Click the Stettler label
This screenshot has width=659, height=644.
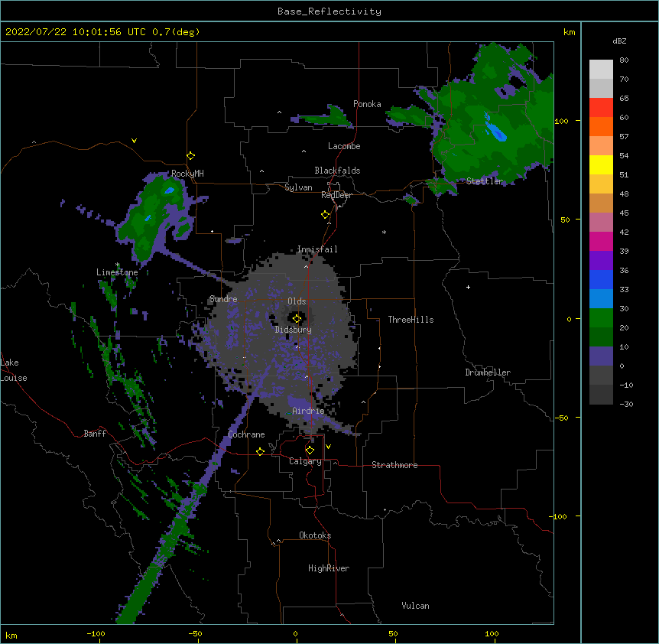[x=485, y=181]
